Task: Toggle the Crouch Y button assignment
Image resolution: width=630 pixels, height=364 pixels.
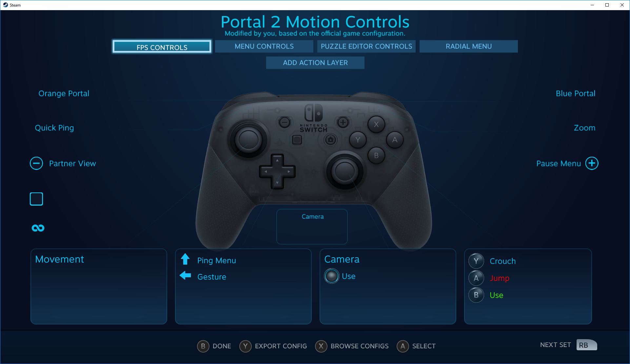Action: pos(476,260)
